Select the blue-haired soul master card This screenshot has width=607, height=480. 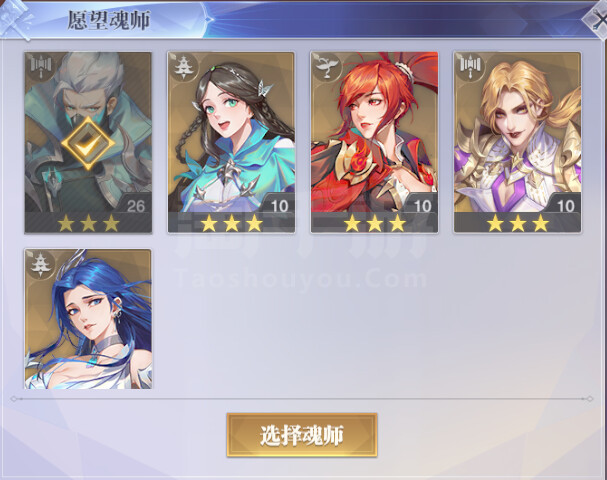[x=88, y=319]
